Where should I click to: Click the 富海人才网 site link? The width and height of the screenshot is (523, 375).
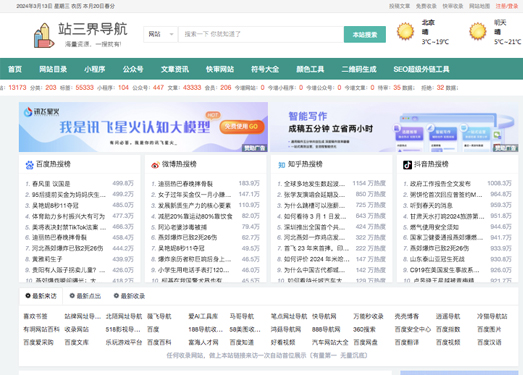click(x=203, y=343)
